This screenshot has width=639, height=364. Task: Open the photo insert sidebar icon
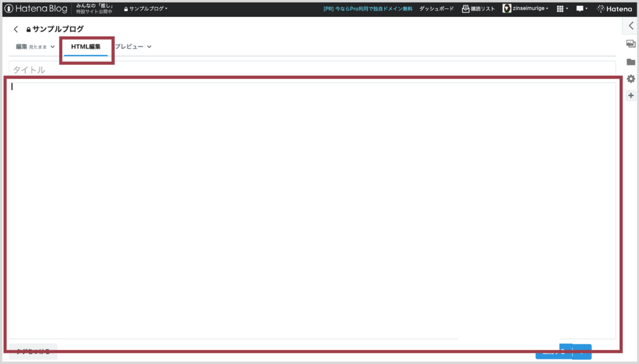631,44
